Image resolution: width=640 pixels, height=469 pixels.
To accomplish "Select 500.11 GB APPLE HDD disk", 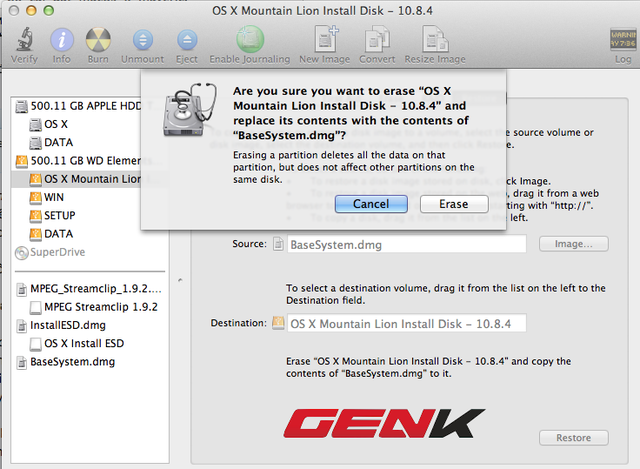I will pos(78,106).
